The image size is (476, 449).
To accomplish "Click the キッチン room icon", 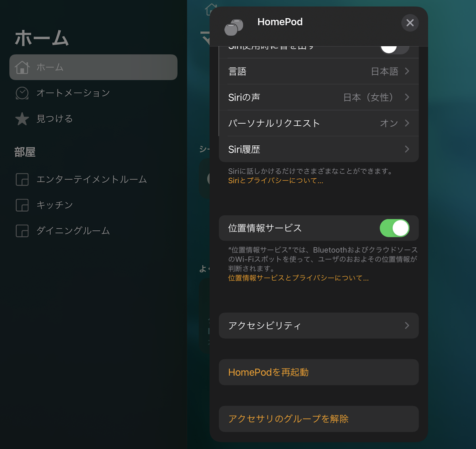I will click(22, 205).
